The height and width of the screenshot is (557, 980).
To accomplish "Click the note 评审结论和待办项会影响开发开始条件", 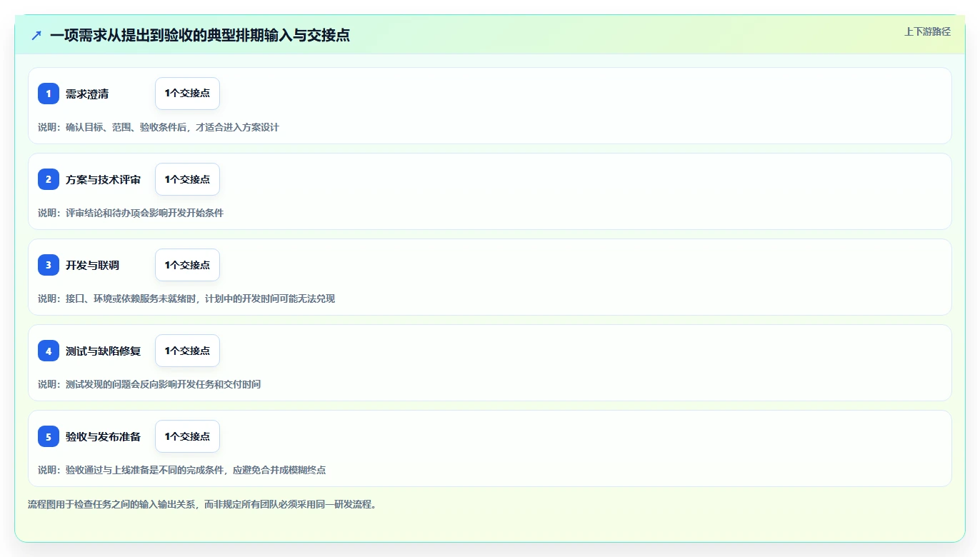I will tap(131, 213).
